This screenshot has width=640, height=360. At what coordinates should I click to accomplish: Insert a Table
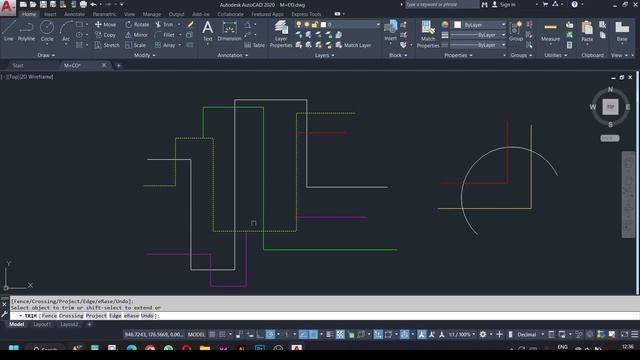(x=255, y=45)
